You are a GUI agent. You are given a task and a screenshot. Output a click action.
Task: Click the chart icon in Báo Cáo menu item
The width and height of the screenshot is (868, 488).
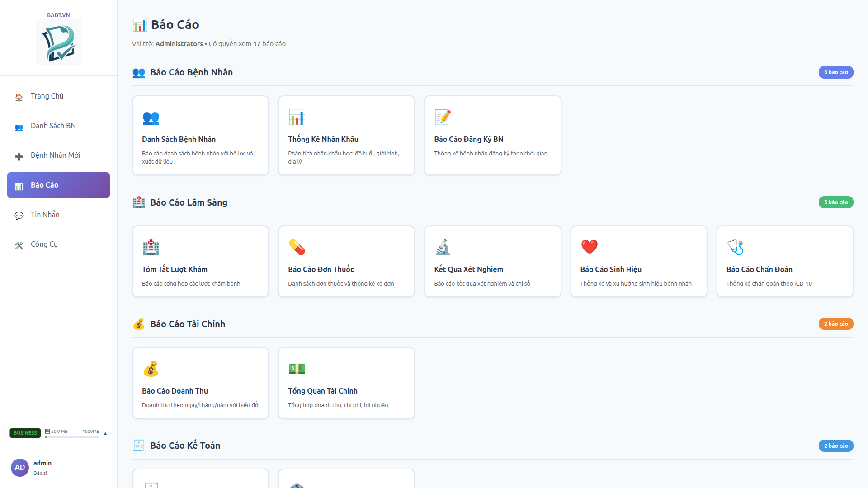click(x=19, y=186)
